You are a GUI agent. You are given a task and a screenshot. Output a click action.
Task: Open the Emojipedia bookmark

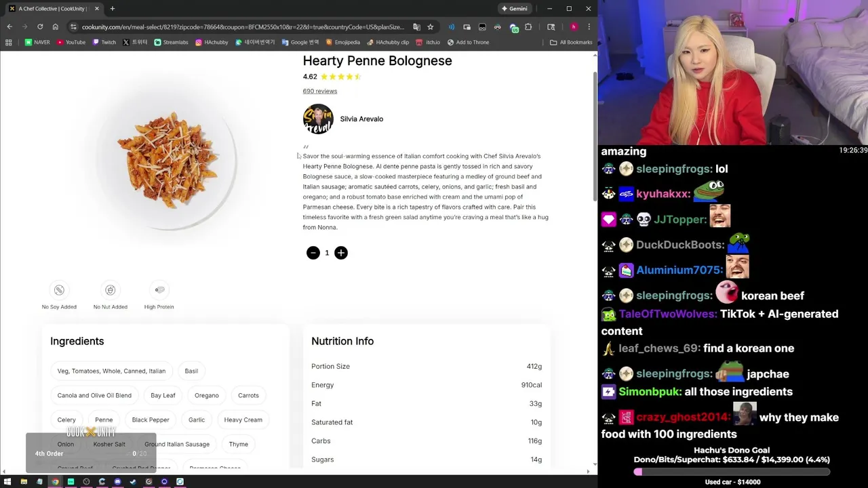click(343, 42)
